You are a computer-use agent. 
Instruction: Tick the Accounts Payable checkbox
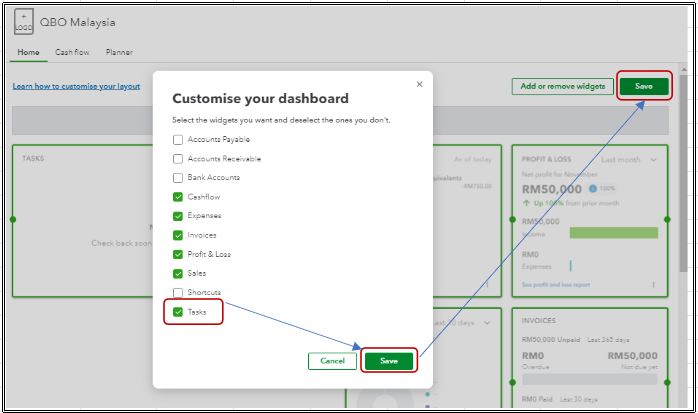tap(178, 140)
